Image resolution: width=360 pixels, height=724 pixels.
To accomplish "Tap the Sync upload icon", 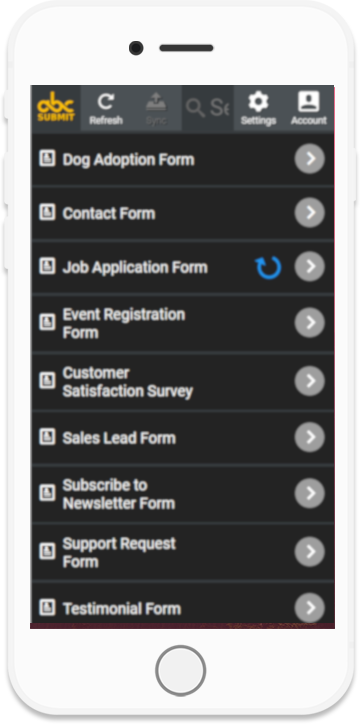I will coord(156,109).
